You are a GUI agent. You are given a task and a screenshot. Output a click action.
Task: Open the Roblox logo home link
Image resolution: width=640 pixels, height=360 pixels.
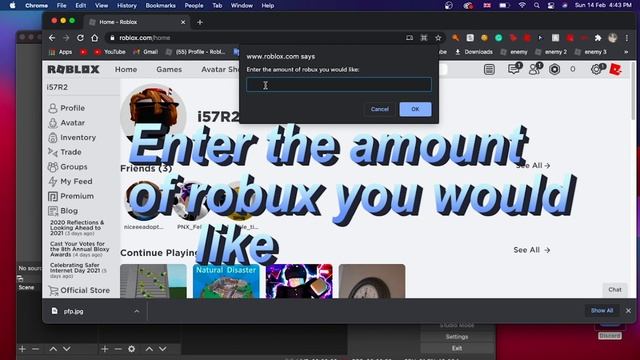(x=73, y=69)
